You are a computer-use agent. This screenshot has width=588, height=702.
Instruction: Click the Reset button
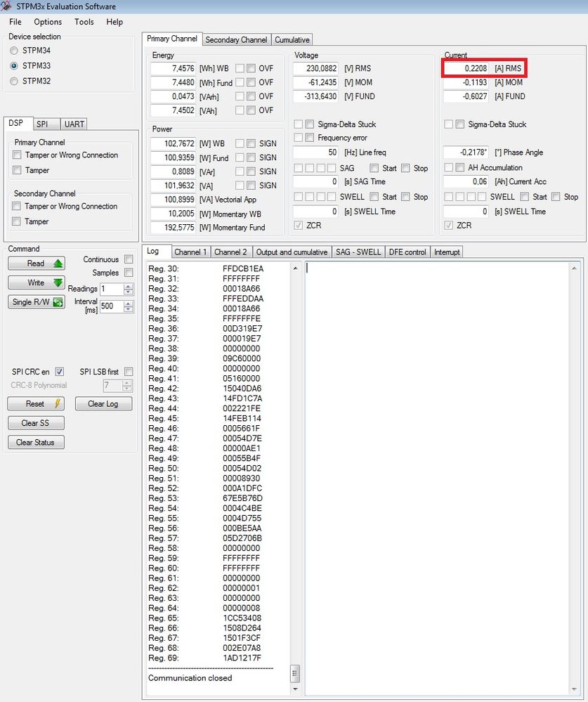point(36,404)
